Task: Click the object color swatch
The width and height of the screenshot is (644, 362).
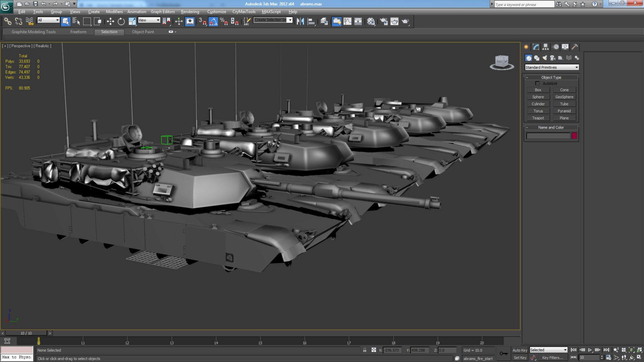Action: tap(575, 135)
